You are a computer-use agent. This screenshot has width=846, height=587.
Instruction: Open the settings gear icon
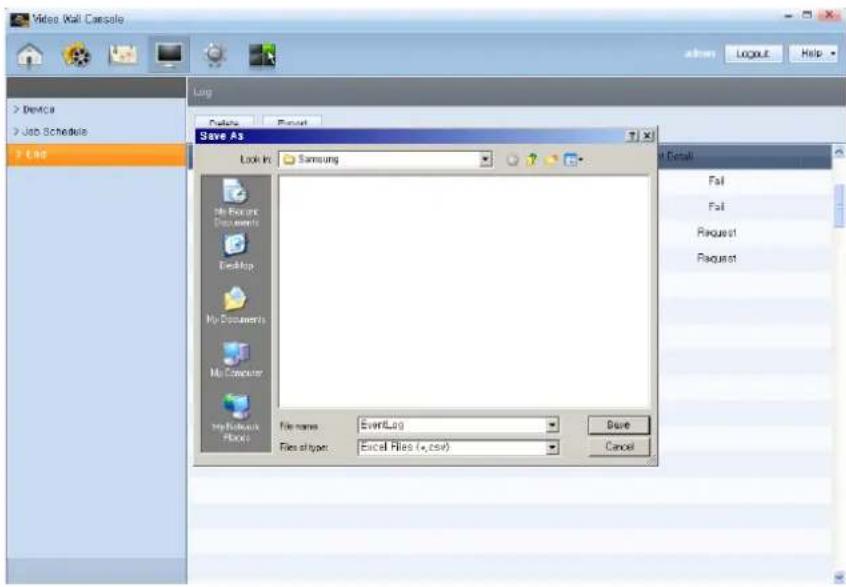[215, 55]
